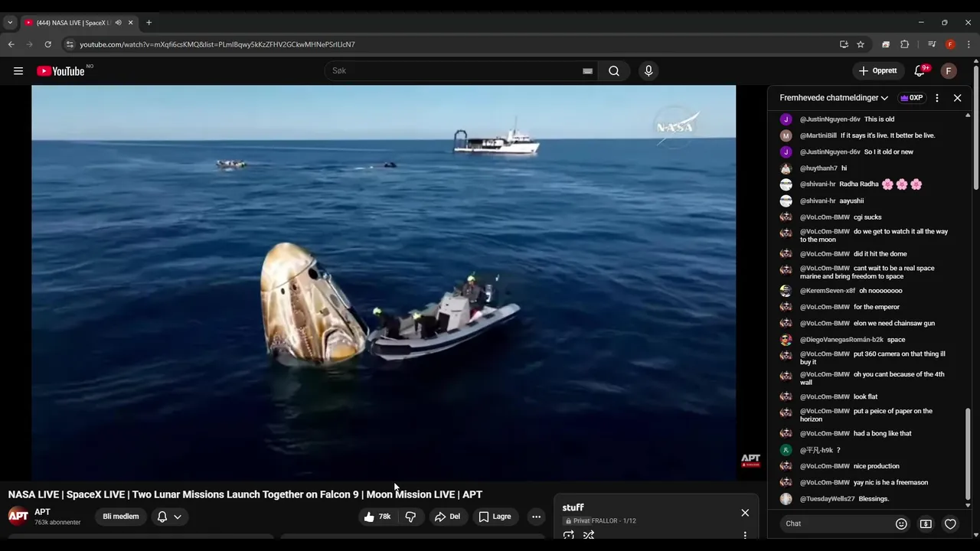Click the browser address bar URL
The height and width of the screenshot is (551, 980).
(217, 44)
